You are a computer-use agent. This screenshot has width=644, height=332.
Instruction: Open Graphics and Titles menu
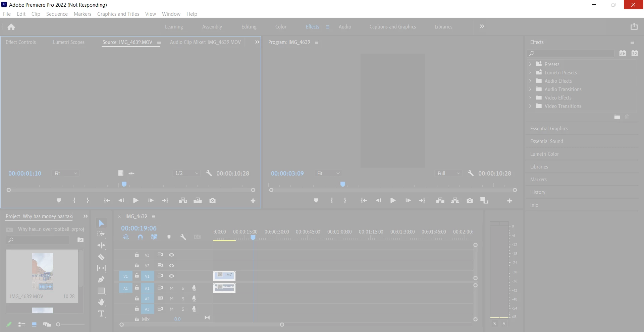(118, 14)
